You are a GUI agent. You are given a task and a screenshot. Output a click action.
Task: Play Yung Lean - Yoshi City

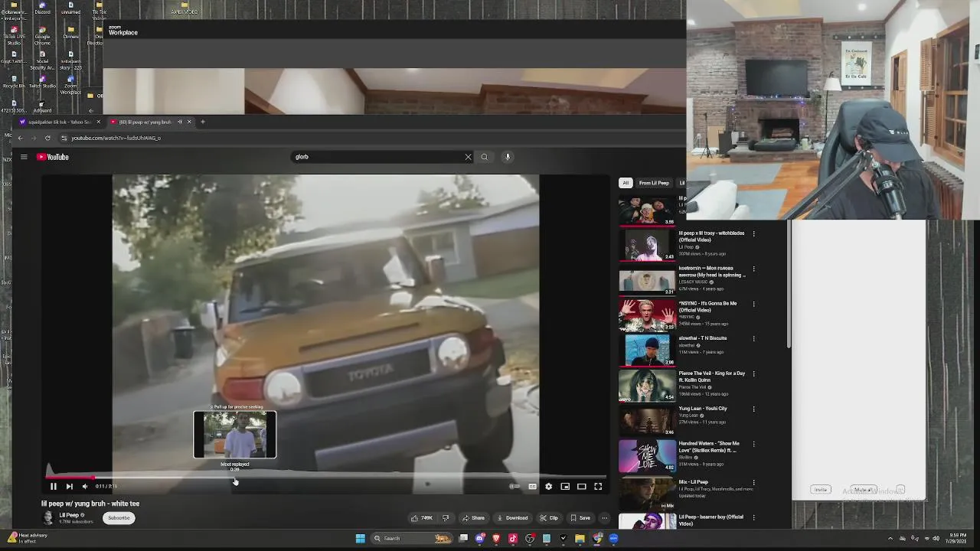pyautogui.click(x=647, y=420)
